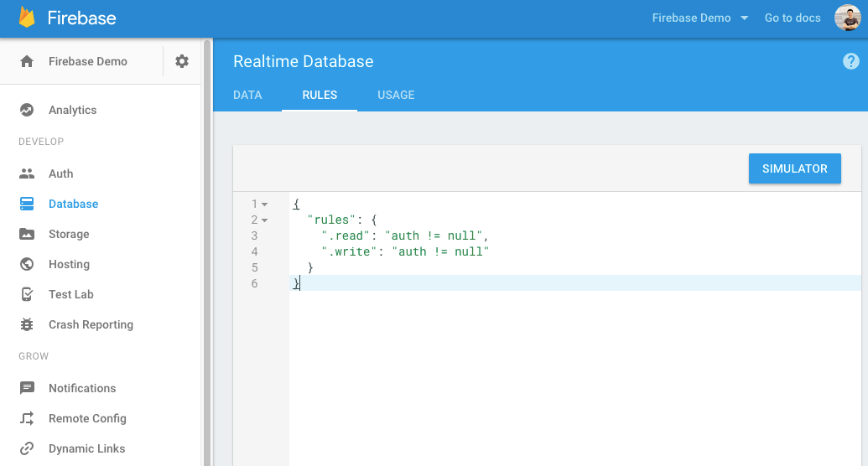Collapse code fold arrow on line 1
The image size is (868, 466).
pyautogui.click(x=265, y=205)
